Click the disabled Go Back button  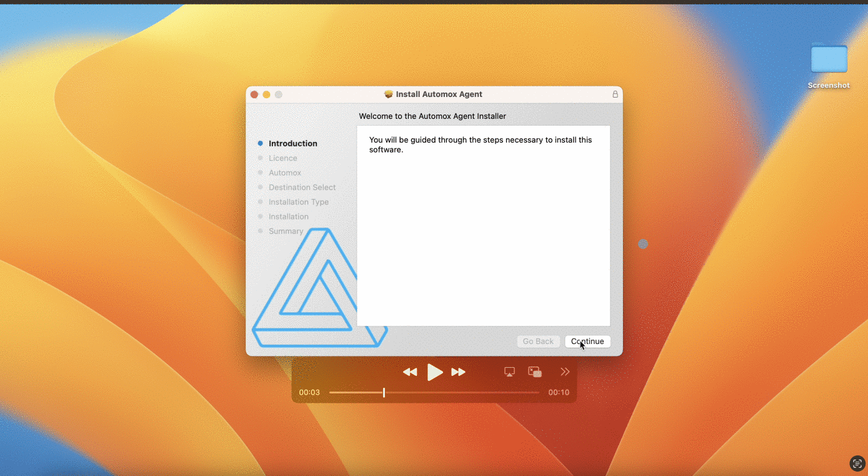pos(538,342)
